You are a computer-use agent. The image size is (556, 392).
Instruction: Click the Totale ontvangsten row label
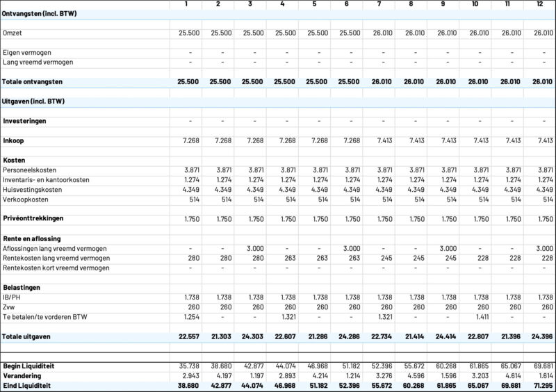[33, 81]
